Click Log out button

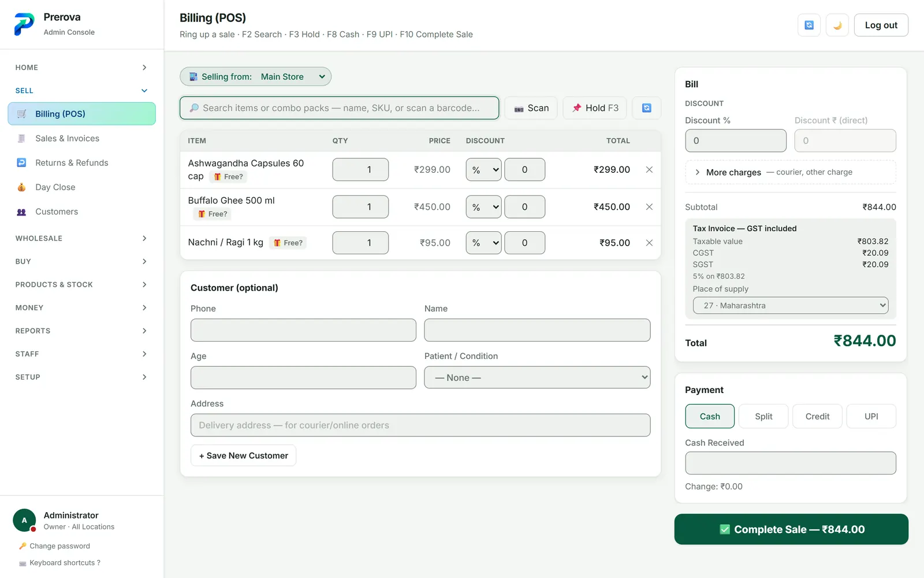click(x=881, y=25)
